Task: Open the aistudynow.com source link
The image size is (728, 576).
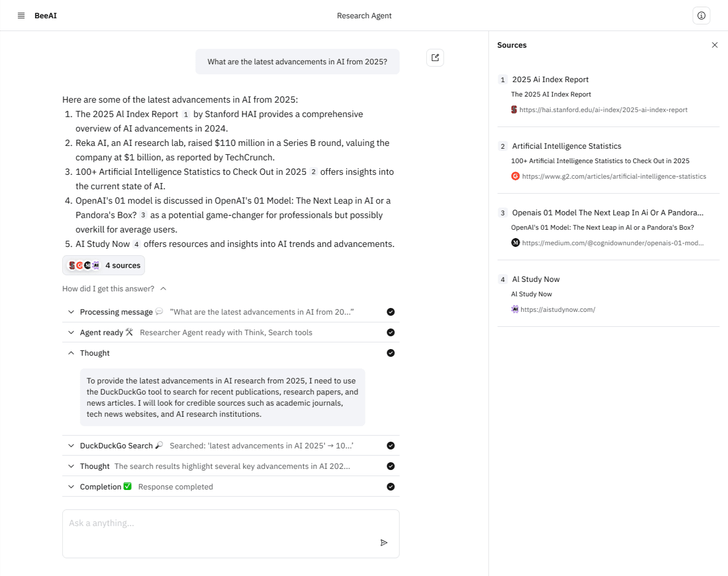Action: click(x=558, y=310)
